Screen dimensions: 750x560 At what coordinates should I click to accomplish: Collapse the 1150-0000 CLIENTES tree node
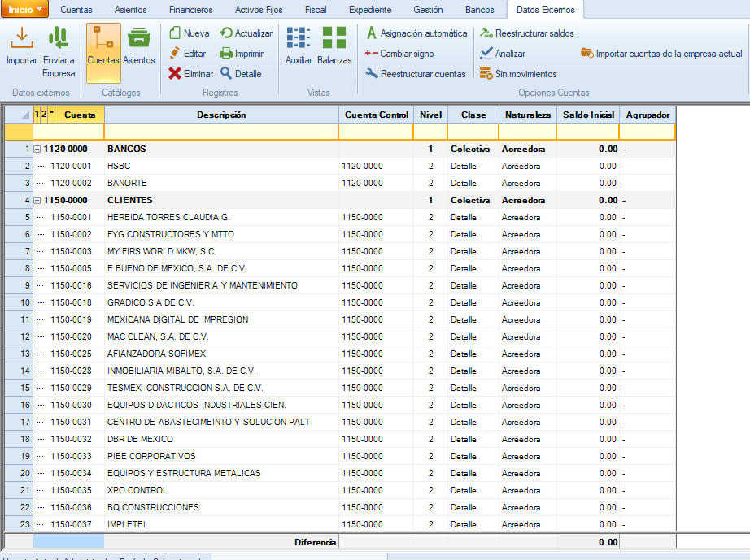(x=37, y=201)
